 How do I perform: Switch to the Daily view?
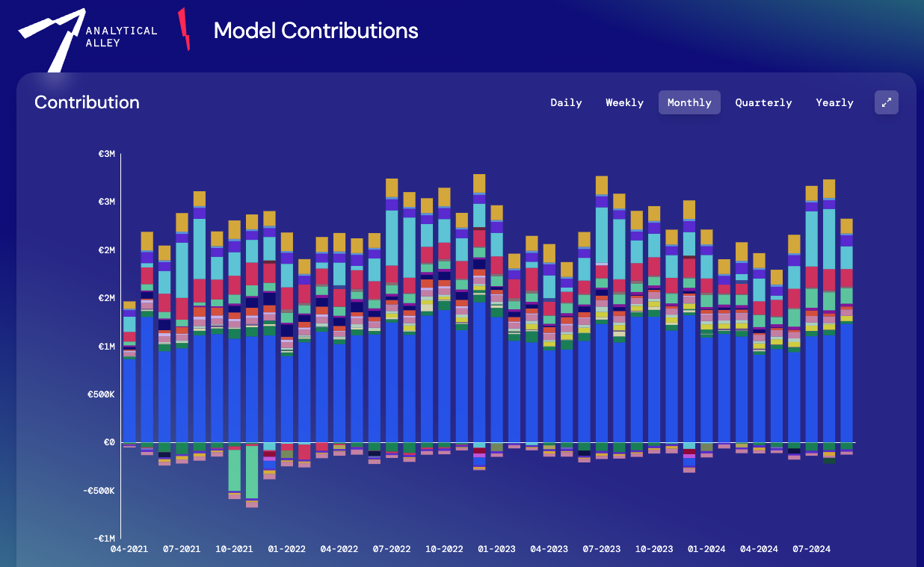click(x=566, y=102)
